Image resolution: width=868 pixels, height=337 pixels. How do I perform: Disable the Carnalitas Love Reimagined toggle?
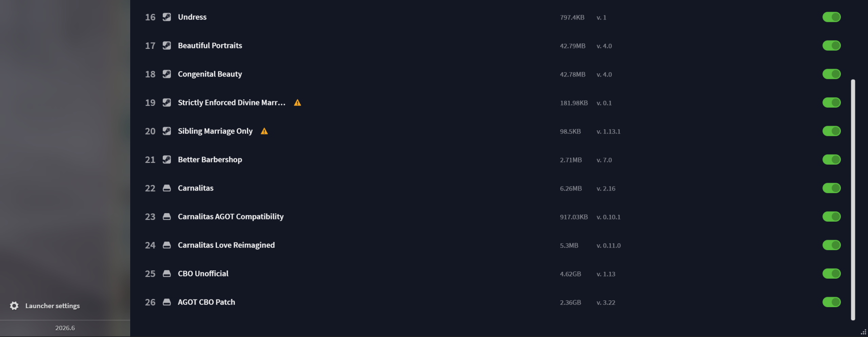coord(831,245)
